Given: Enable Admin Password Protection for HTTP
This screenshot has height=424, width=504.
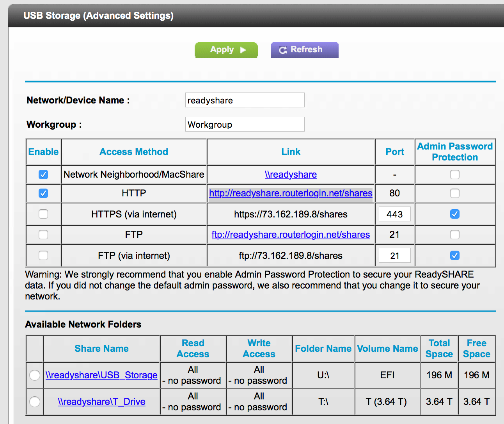Looking at the screenshot, I should point(455,193).
